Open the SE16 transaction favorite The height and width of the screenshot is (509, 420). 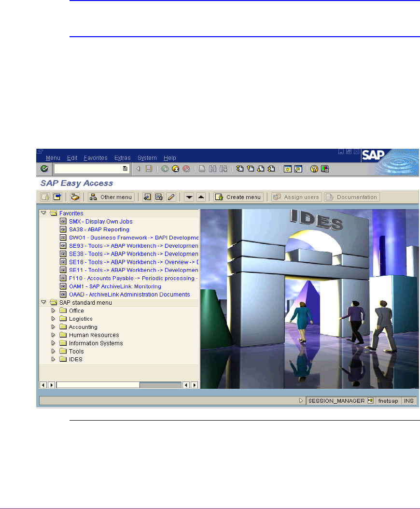134,262
